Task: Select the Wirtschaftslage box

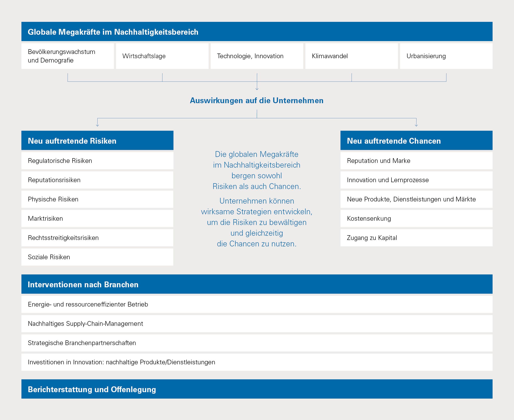Action: pyautogui.click(x=162, y=56)
